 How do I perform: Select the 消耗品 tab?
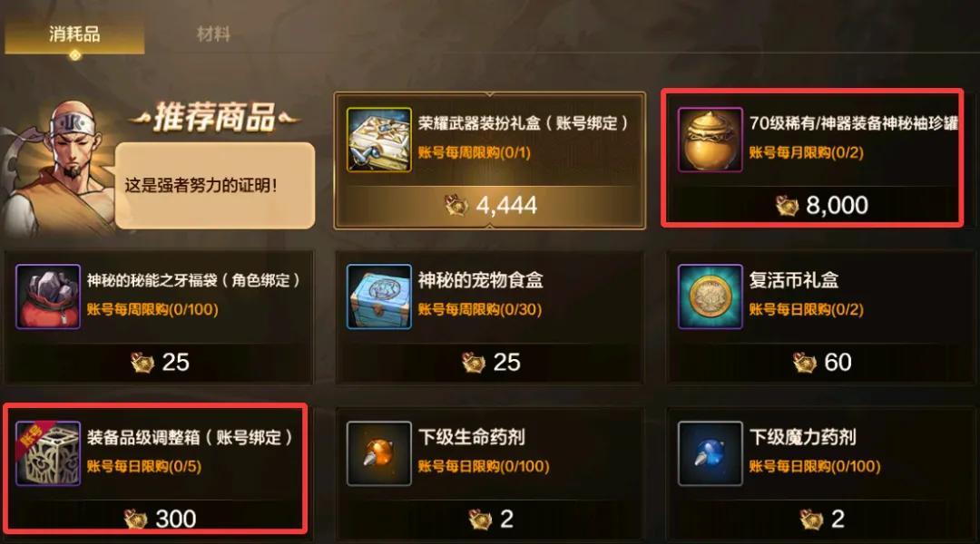tap(75, 35)
